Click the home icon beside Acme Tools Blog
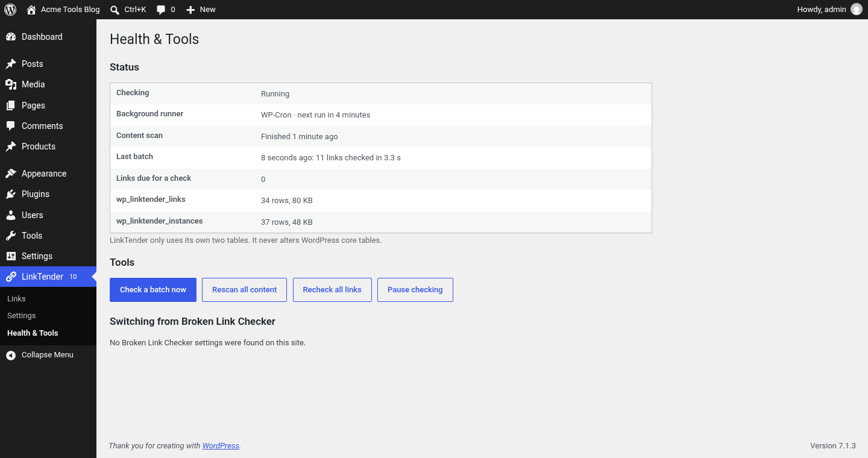 [x=31, y=10]
